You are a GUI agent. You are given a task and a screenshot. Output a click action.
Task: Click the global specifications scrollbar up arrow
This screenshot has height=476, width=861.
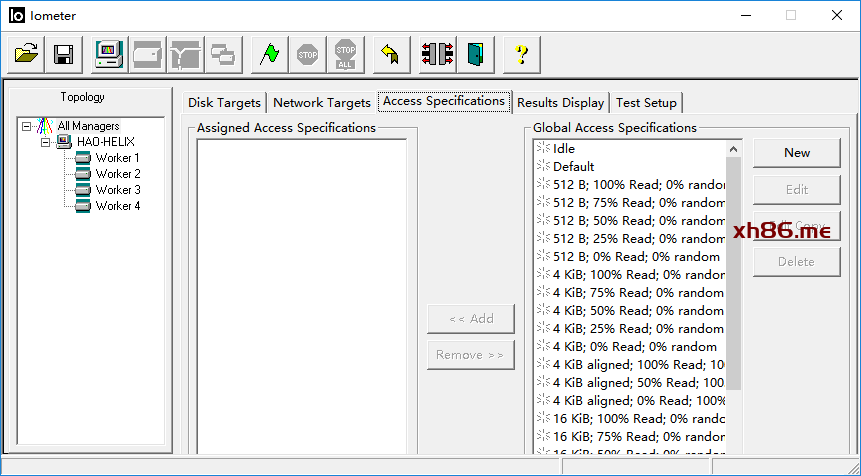[734, 149]
